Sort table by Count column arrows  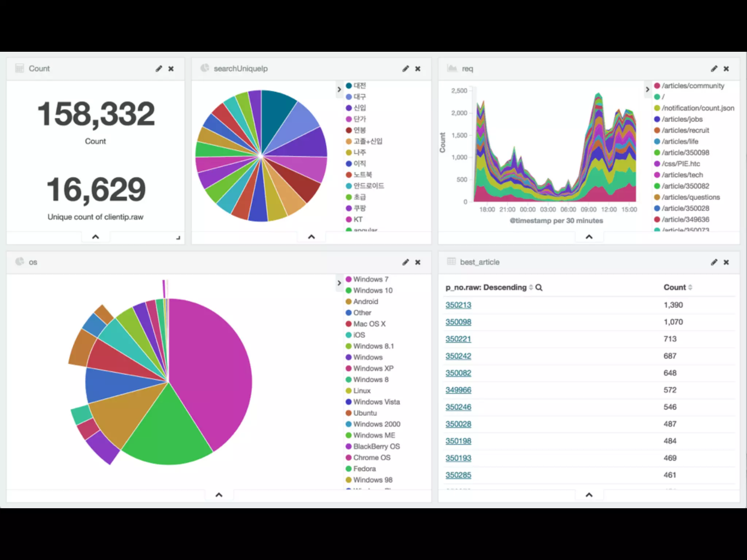pos(690,287)
